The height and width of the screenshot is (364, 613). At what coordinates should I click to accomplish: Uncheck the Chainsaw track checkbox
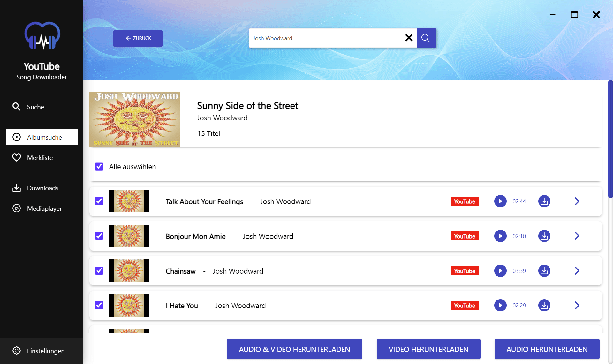click(x=99, y=271)
